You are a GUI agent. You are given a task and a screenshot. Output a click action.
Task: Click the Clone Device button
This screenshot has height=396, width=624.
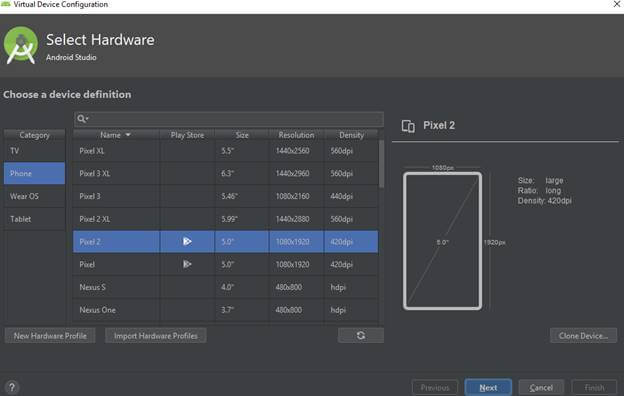[x=583, y=336]
